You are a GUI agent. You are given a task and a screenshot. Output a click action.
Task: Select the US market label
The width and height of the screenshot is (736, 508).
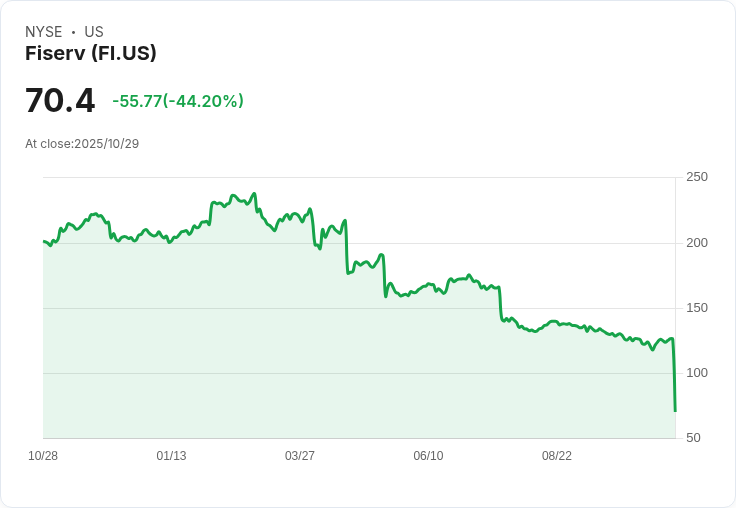pyautogui.click(x=94, y=32)
